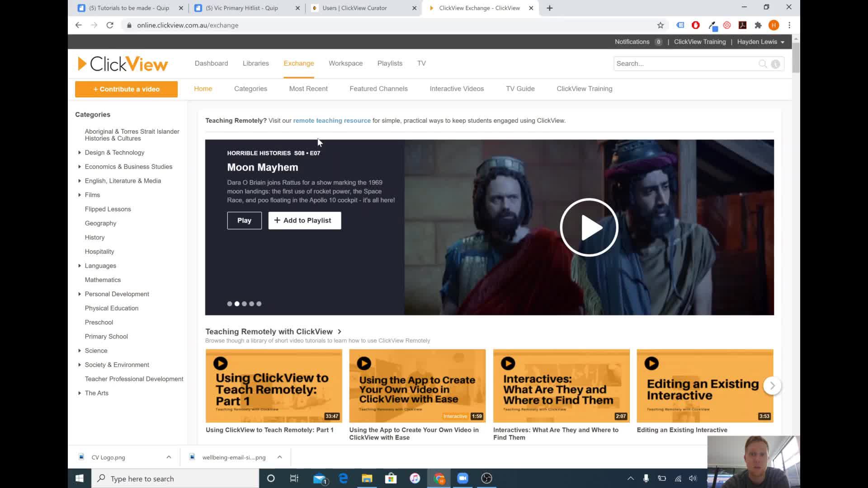Open Windows Start menu
The height and width of the screenshot is (488, 868).
point(80,478)
